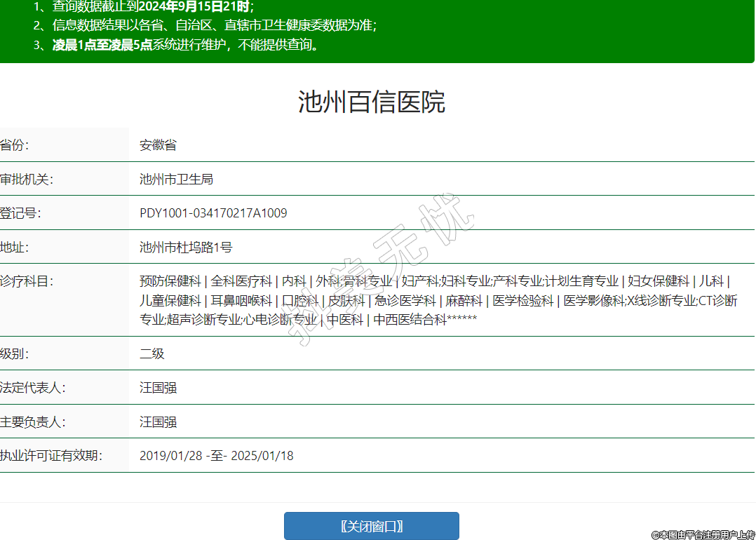Viewport: 756px width, 540px height.
Task: Click 汪国强 in the 主要负责人 row
Action: point(158,422)
